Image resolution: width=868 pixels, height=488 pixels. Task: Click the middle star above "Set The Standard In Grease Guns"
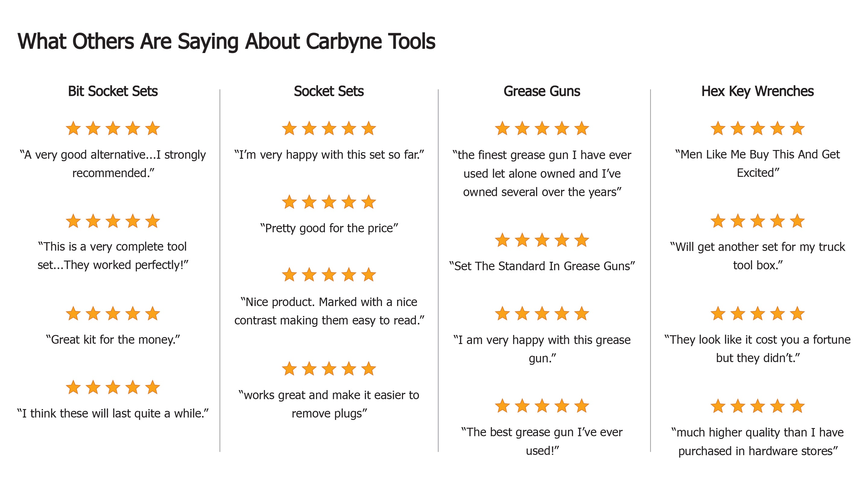coord(542,240)
